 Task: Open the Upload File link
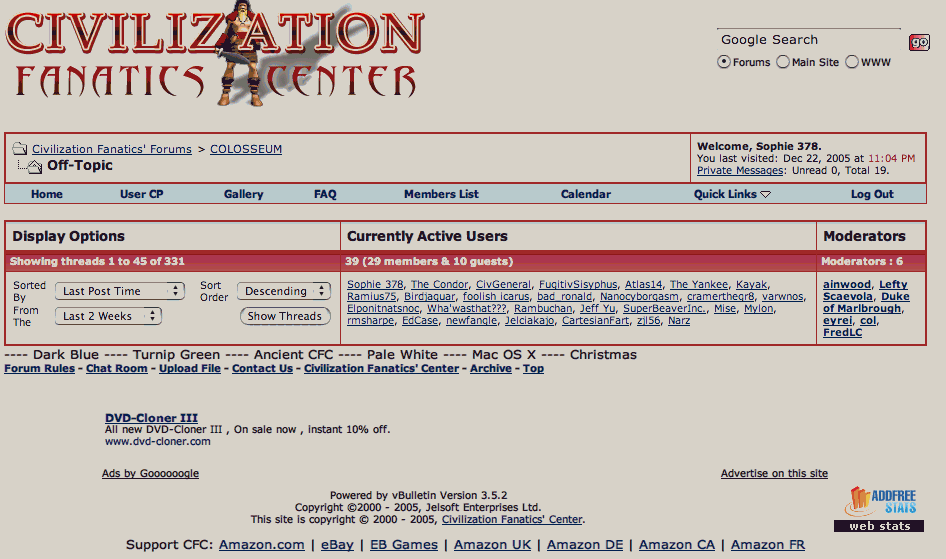pos(189,368)
